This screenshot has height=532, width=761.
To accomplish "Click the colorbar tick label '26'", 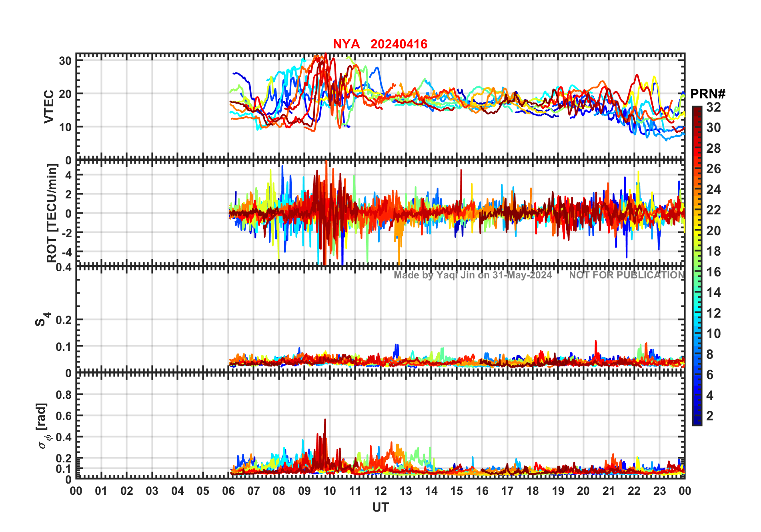I will [713, 169].
